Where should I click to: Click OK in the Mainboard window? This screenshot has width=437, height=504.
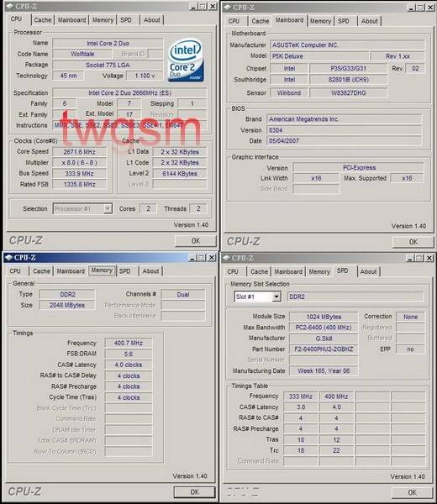pos(413,242)
